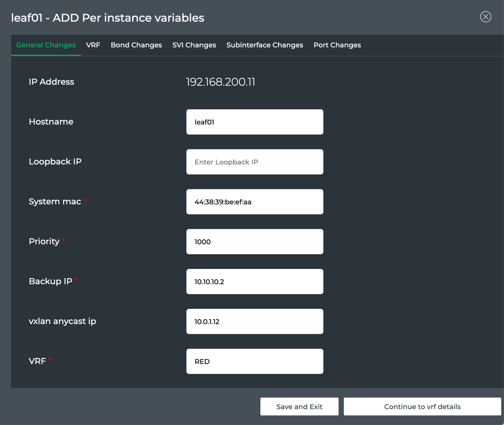This screenshot has height=425, width=504.
Task: Switch to the VRF tab
Action: (x=93, y=45)
